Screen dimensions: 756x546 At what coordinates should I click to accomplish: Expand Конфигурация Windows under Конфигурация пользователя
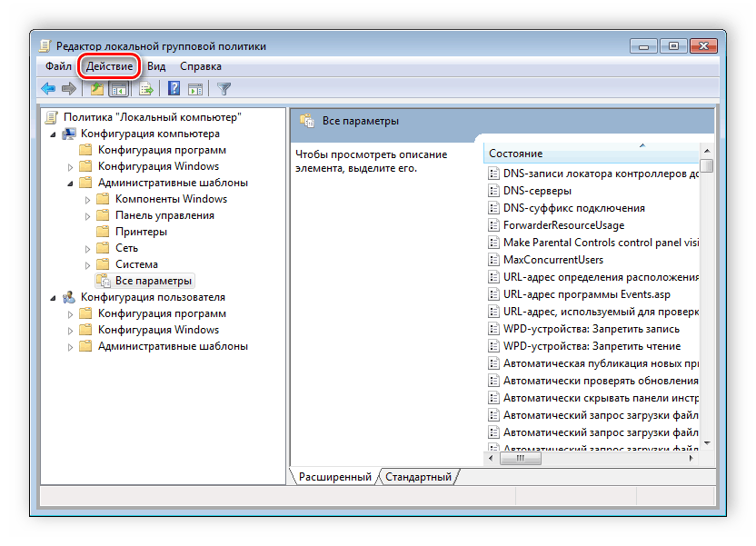point(70,331)
